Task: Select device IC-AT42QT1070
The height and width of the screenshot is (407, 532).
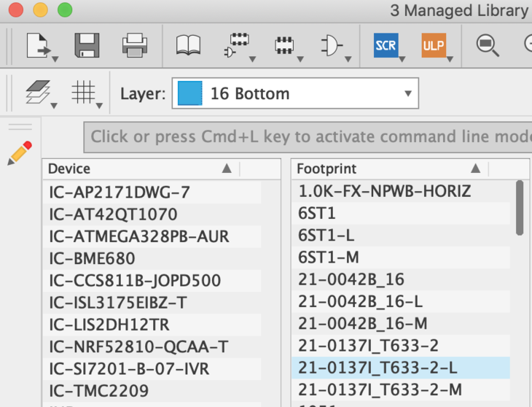Action: tap(152, 214)
